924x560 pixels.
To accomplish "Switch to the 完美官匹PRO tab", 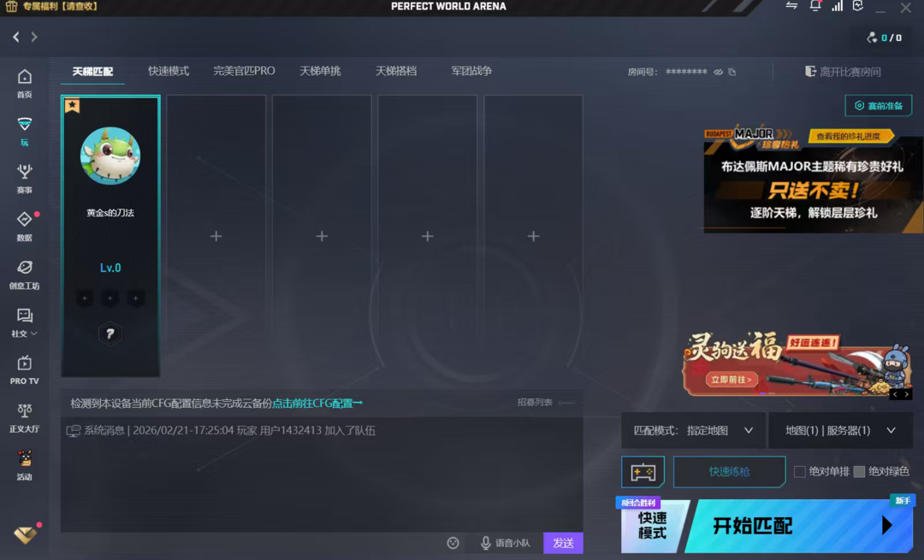I will point(244,71).
